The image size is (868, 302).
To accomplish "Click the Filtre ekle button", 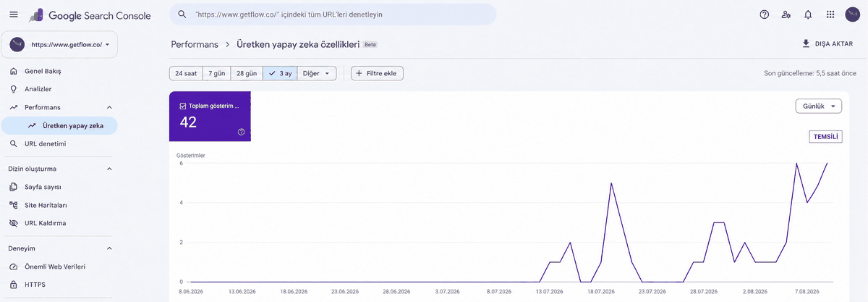I will point(377,73).
